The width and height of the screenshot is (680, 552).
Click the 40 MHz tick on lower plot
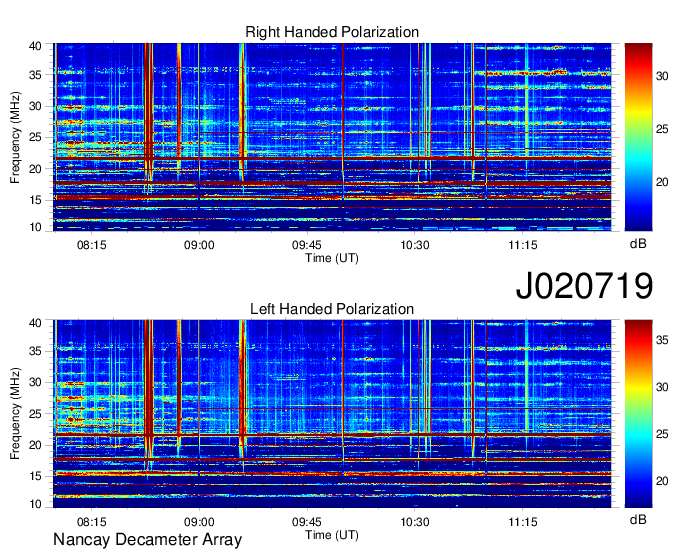click(35, 323)
